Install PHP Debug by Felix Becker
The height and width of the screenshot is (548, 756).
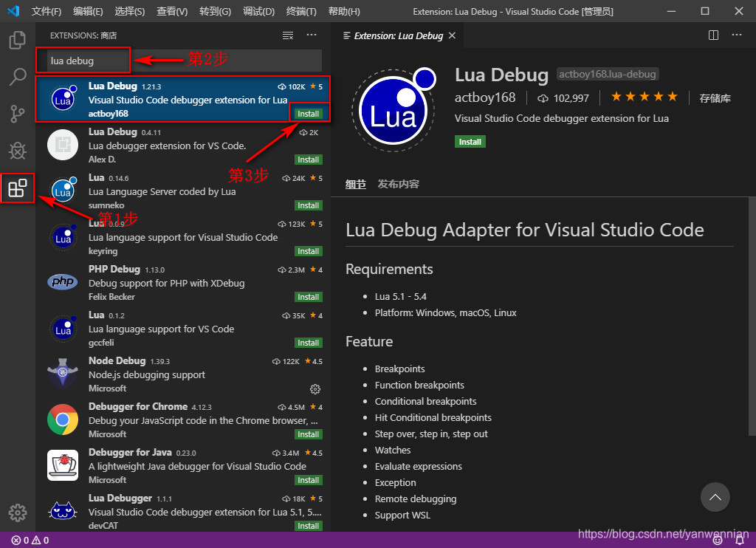pyautogui.click(x=308, y=297)
